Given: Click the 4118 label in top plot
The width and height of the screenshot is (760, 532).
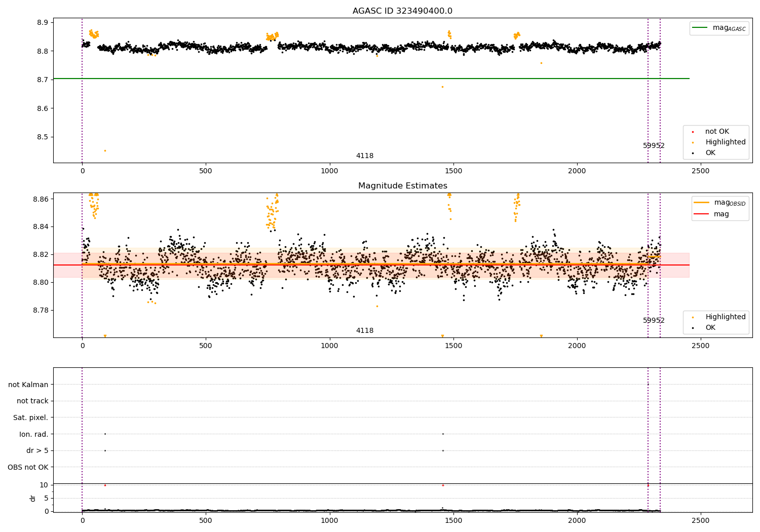Looking at the screenshot, I should click(x=364, y=156).
